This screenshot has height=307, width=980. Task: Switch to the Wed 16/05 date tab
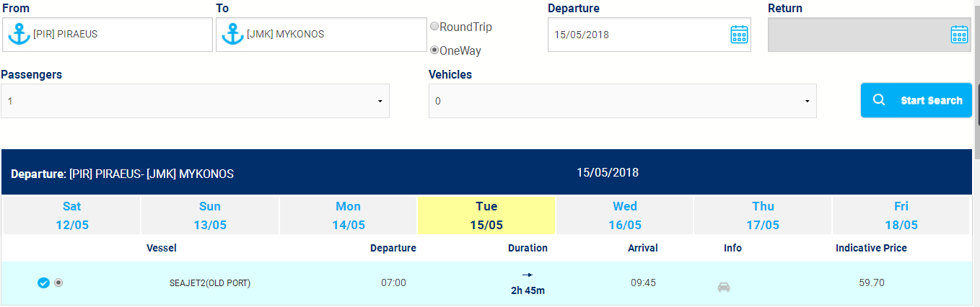(x=625, y=215)
